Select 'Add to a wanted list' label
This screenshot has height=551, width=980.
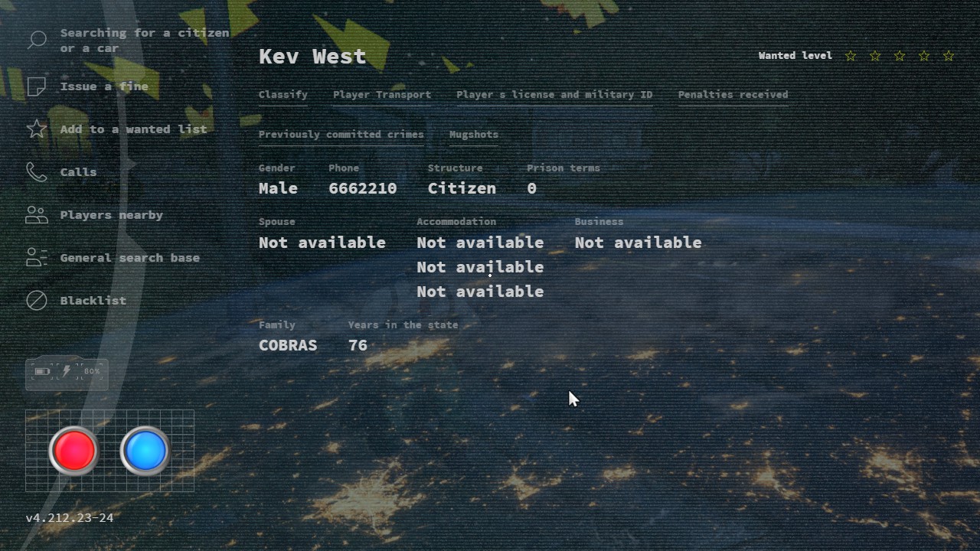coord(133,129)
